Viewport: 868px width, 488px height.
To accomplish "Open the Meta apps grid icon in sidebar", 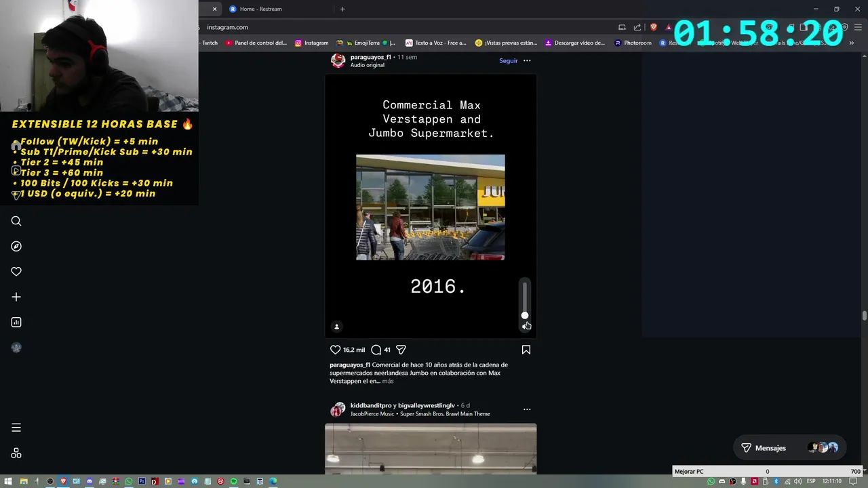I will tap(16, 453).
